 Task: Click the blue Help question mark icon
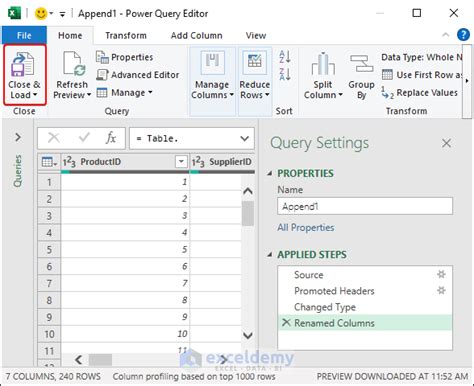click(463, 34)
